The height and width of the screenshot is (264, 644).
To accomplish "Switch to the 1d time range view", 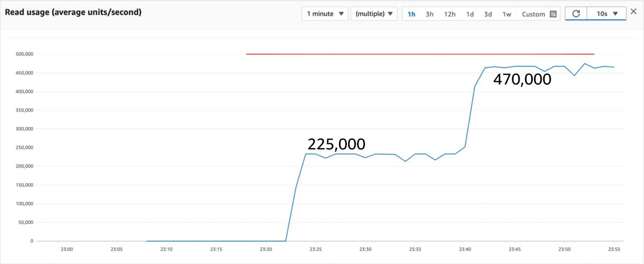I will (x=470, y=14).
